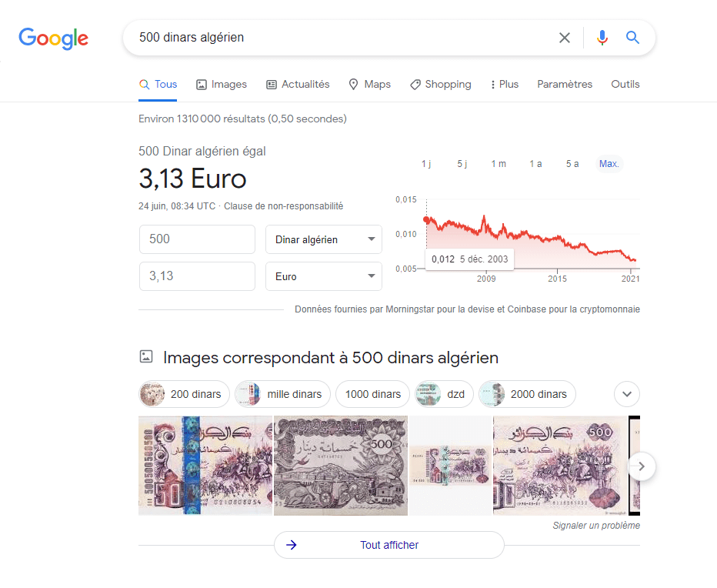Show next images with carousel arrow
Viewport: 717px width, 588px height.
(642, 466)
